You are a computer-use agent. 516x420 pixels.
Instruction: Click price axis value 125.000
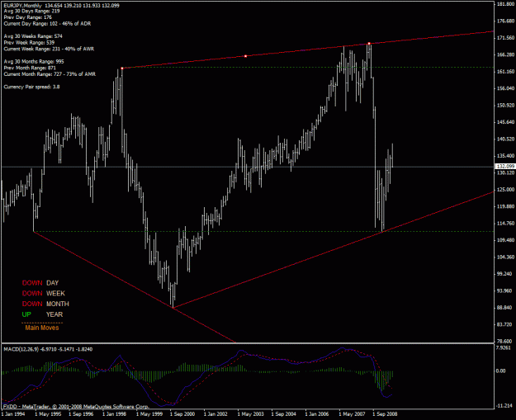(x=505, y=190)
